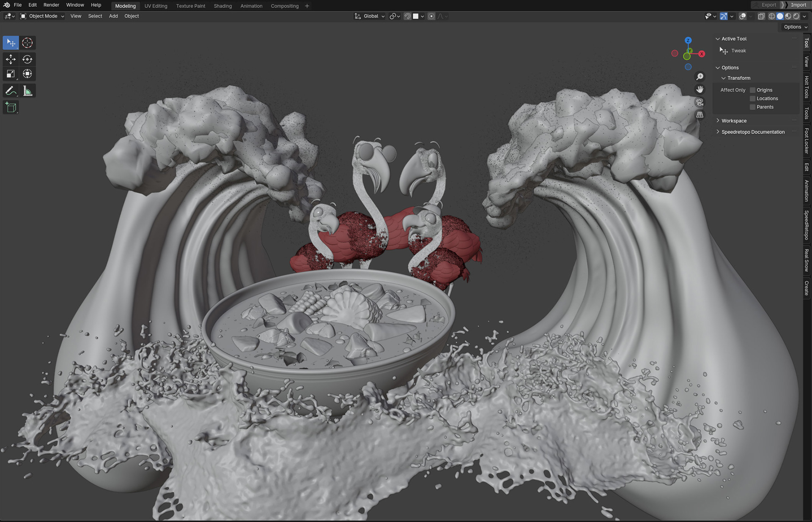Check the Parents option
The height and width of the screenshot is (522, 812).
point(752,107)
